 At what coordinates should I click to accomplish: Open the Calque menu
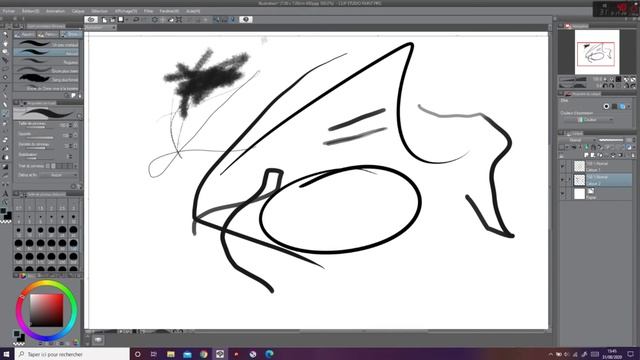click(78, 11)
